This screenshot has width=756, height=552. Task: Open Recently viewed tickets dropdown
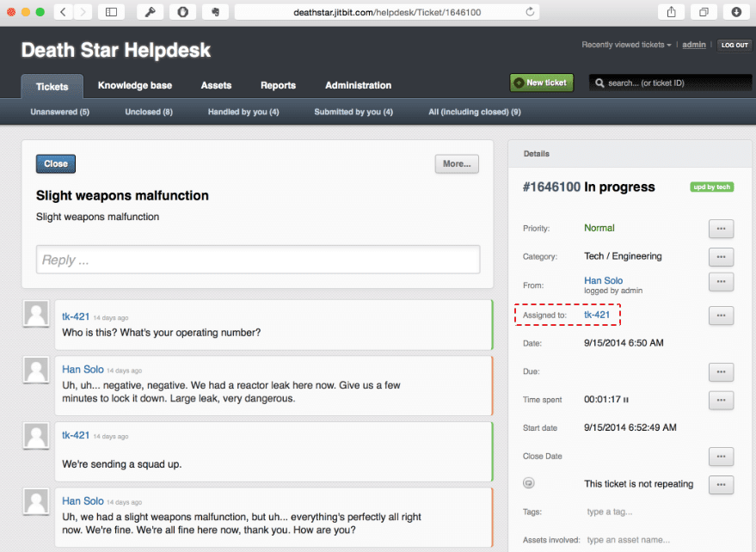coord(626,45)
